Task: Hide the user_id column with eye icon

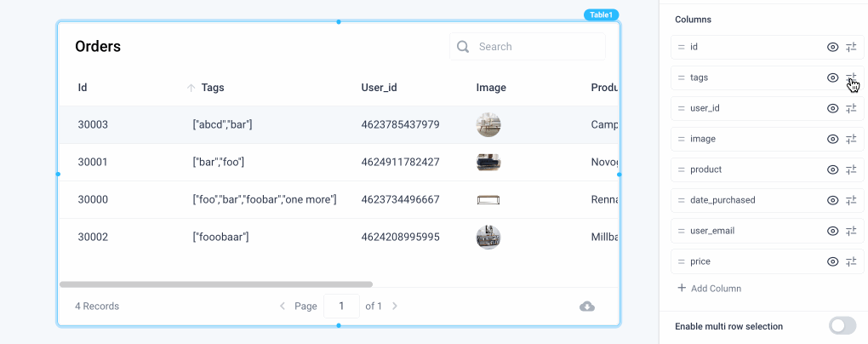Action: 832,109
